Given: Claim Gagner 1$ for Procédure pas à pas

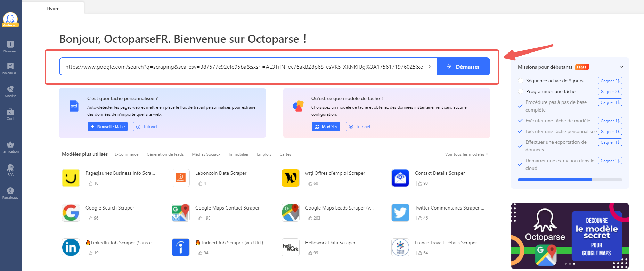Looking at the screenshot, I should (x=610, y=102).
